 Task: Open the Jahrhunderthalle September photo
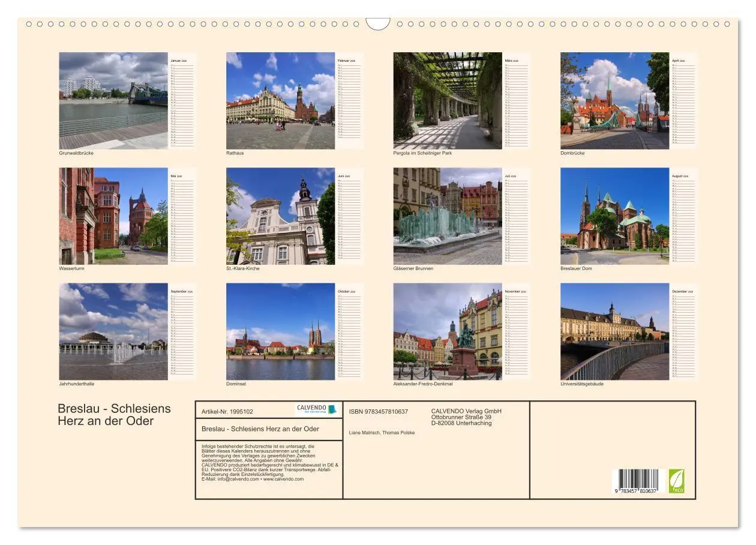113,331
